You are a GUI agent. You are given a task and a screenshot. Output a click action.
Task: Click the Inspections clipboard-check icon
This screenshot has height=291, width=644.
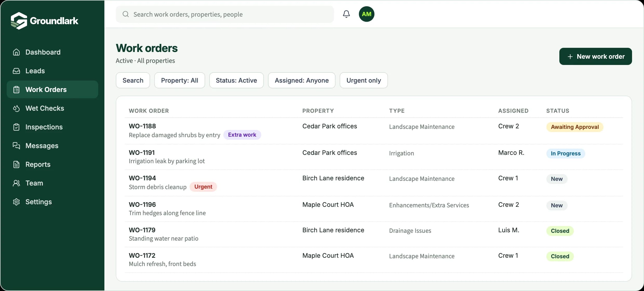pos(16,127)
